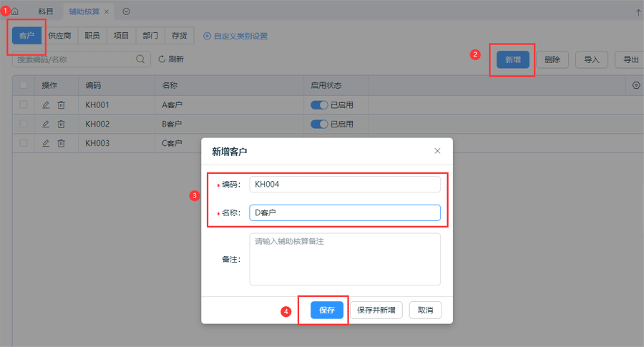Open column settings gear icon

click(x=636, y=85)
